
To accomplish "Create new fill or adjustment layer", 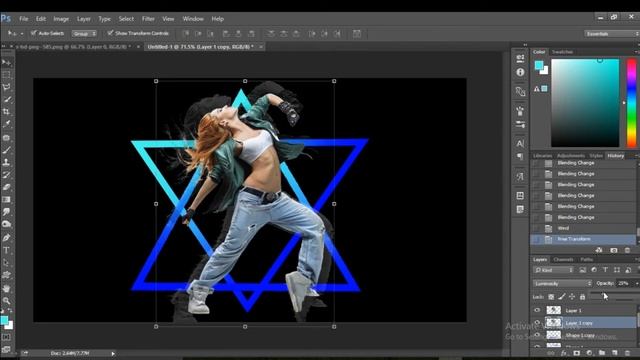I will coord(589,353).
